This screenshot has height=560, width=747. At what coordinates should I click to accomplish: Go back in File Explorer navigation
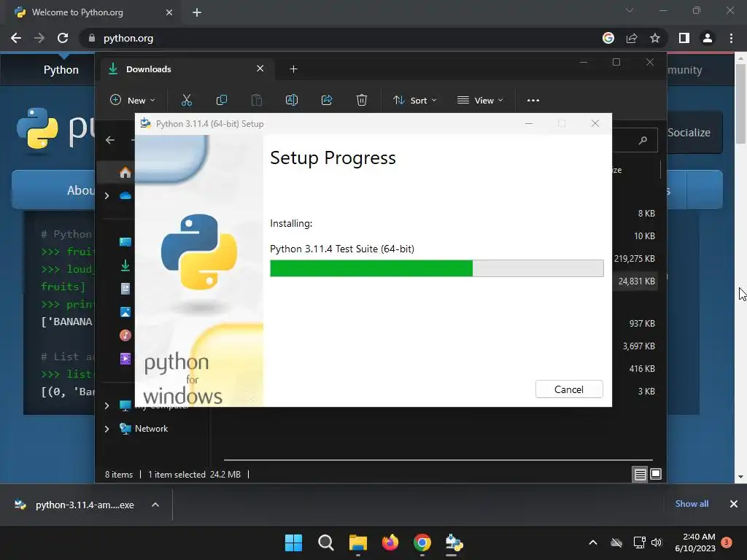(x=110, y=140)
